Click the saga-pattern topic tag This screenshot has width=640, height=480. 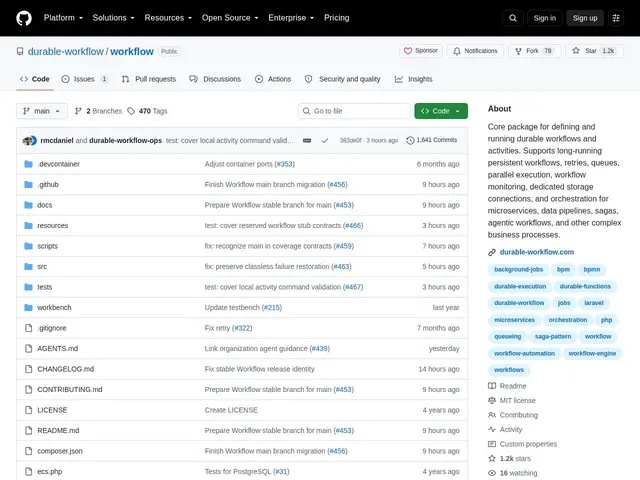[x=553, y=337]
